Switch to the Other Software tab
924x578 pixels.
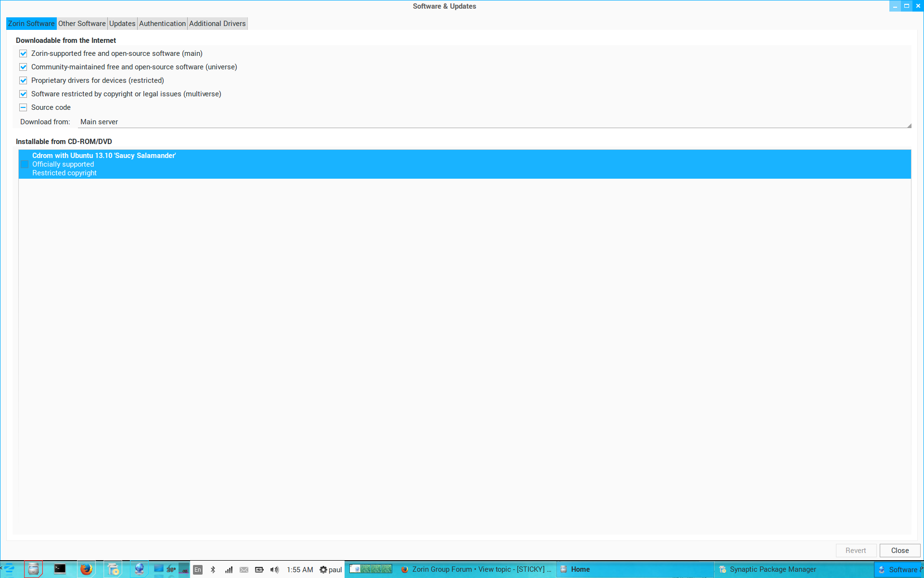pos(82,24)
